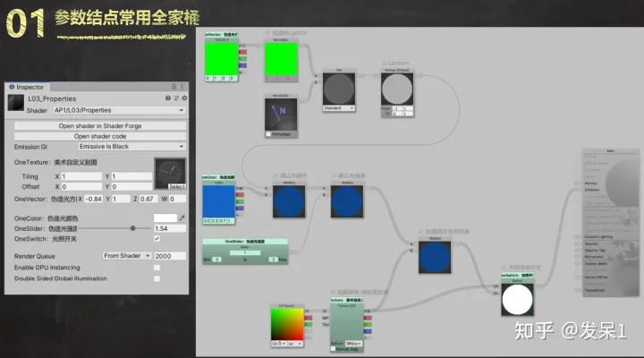Enable Double Sided Global Illumination checkbox
The image size is (644, 358).
(x=157, y=278)
